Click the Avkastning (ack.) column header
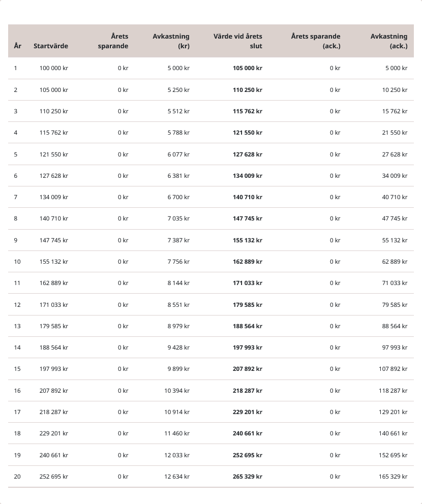 click(389, 41)
